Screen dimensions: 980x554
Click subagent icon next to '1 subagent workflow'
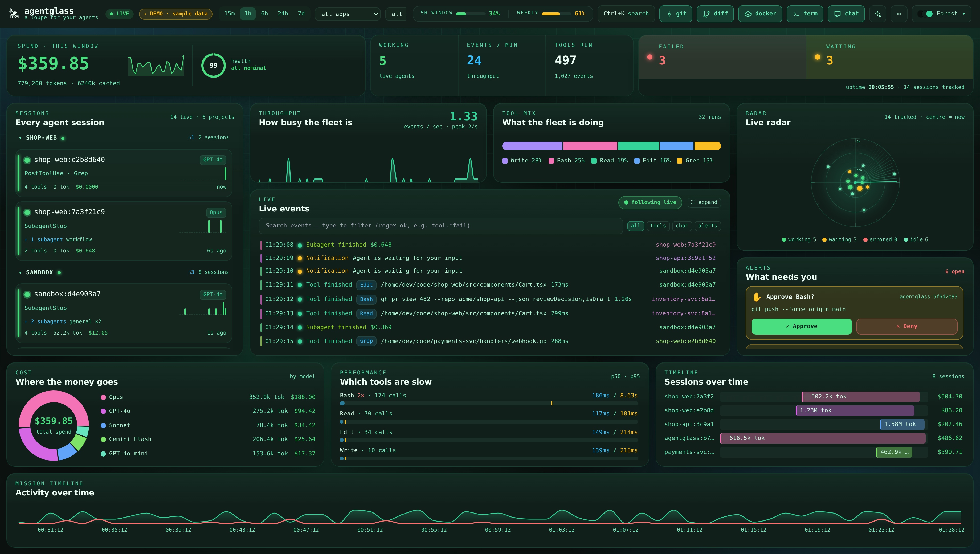click(x=26, y=240)
